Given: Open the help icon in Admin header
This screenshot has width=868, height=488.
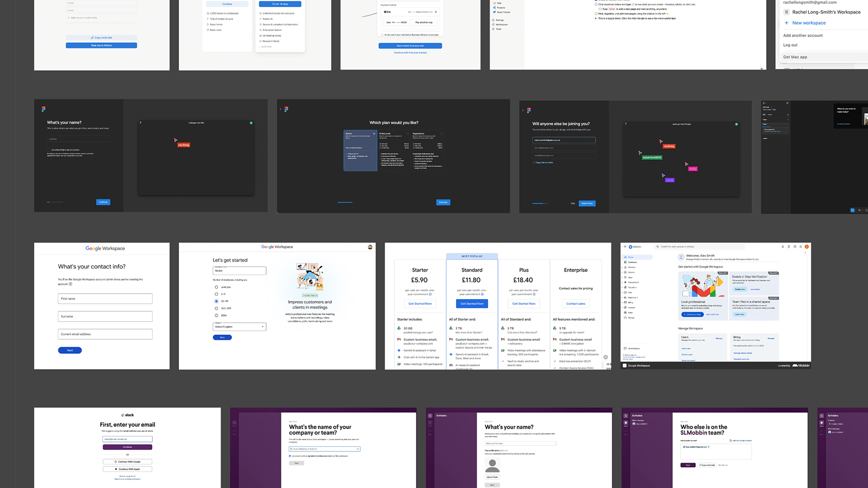Looking at the screenshot, I should point(795,247).
